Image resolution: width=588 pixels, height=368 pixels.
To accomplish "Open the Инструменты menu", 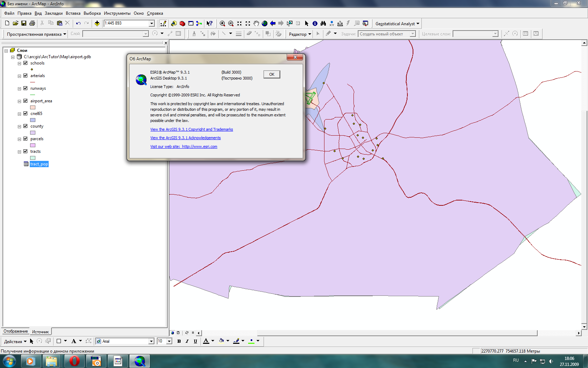I will [x=117, y=13].
